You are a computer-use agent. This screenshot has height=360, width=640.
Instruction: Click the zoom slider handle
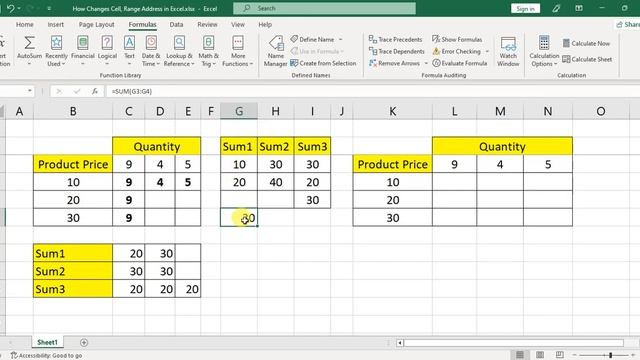click(x=611, y=355)
